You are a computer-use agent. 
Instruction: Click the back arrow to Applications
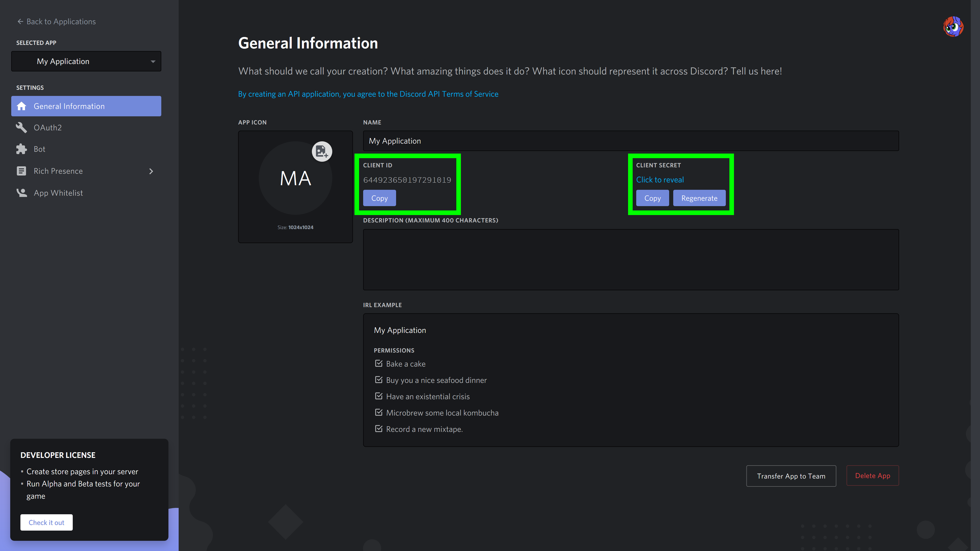tap(20, 22)
